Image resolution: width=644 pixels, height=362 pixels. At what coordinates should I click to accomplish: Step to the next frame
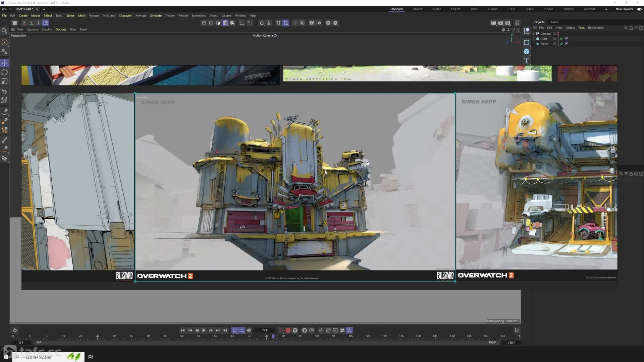(211, 330)
